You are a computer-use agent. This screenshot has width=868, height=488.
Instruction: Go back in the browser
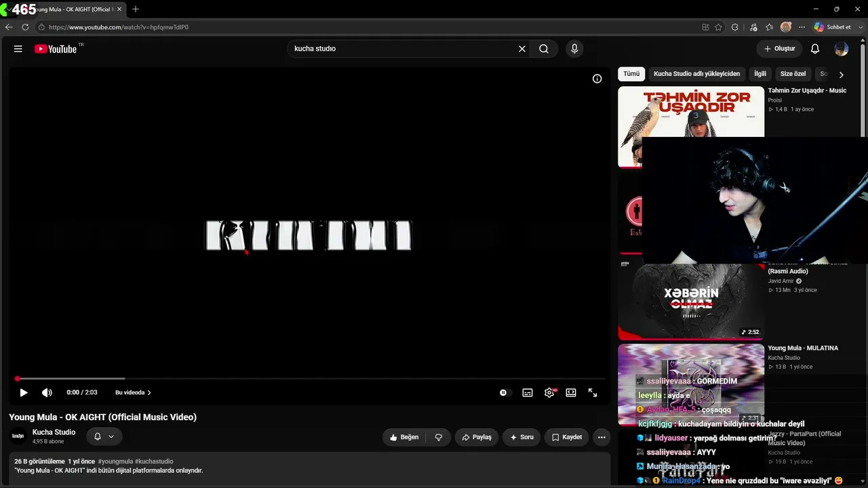(9, 27)
